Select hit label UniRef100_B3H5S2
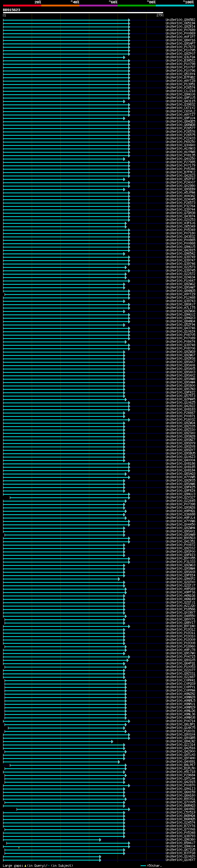 click(x=180, y=61)
